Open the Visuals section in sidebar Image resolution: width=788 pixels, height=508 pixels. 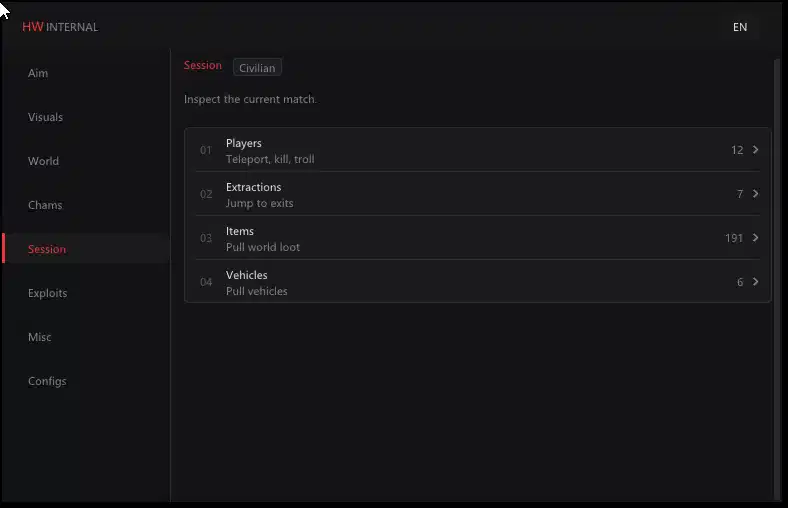(45, 117)
